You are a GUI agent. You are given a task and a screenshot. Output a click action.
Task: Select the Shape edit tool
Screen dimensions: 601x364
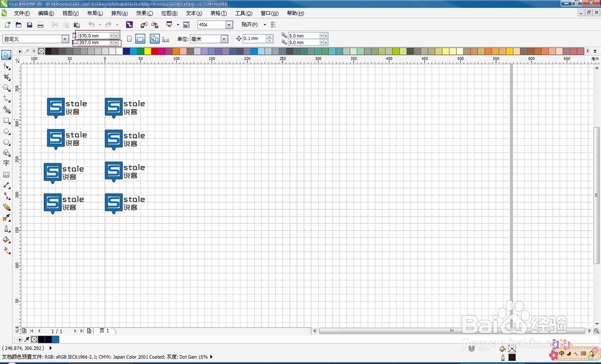click(x=6, y=66)
